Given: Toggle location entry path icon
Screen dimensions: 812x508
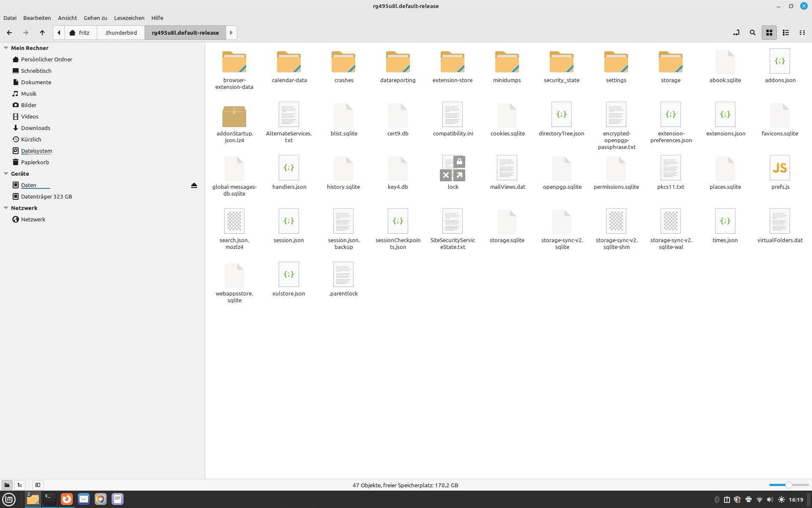Looking at the screenshot, I should tap(736, 33).
